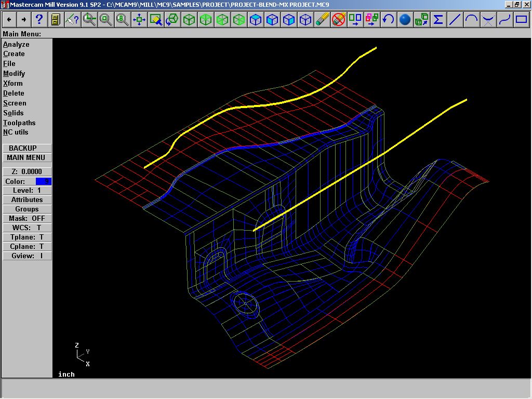Set construction plane to 3D blue cube
Image resolution: width=532 pixels, height=399 pixels.
(x=305, y=19)
